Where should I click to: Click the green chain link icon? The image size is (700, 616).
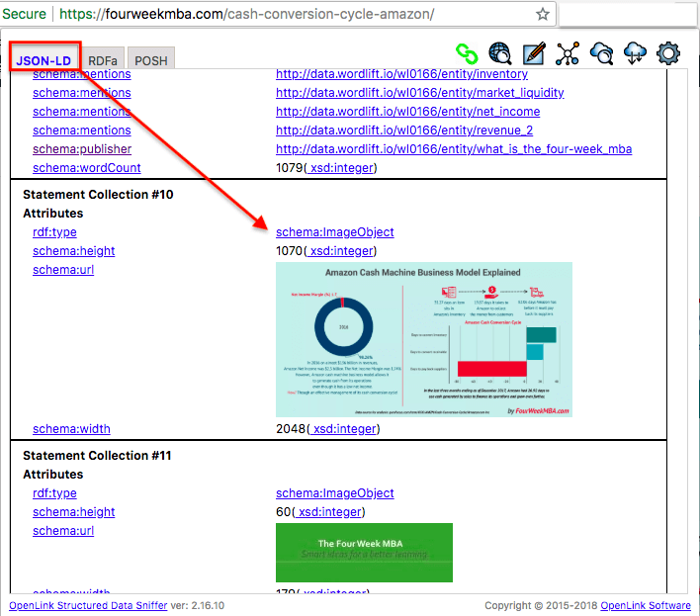tap(467, 54)
